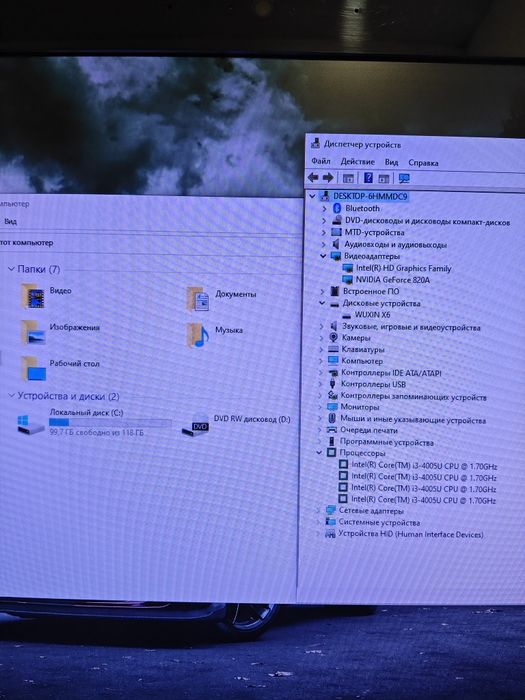Expand the Аудиовходы и аудиовыходы node
The image size is (525, 700).
point(324,244)
